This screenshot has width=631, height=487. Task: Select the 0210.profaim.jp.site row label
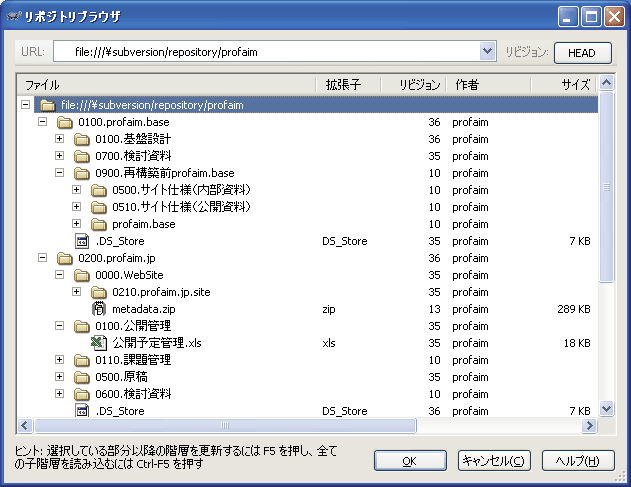pyautogui.click(x=161, y=292)
